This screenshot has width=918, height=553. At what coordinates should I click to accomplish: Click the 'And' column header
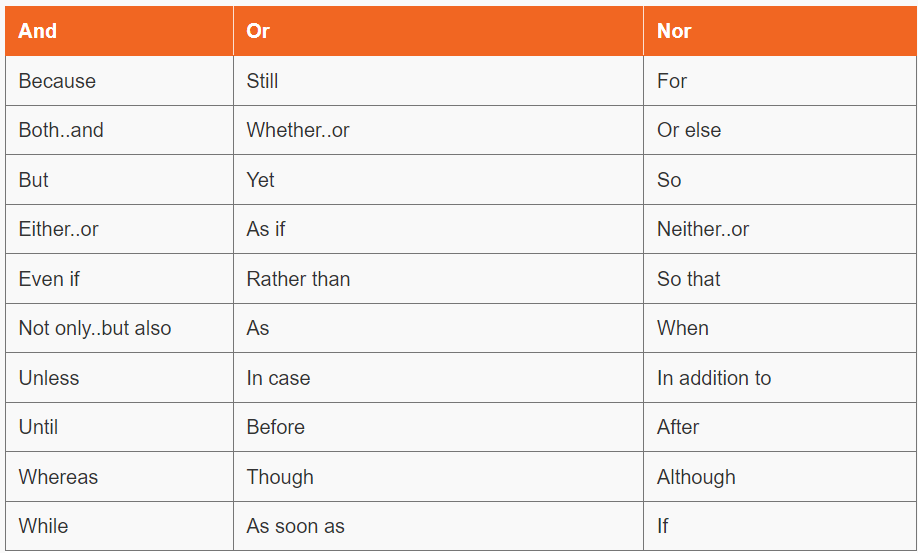point(119,31)
